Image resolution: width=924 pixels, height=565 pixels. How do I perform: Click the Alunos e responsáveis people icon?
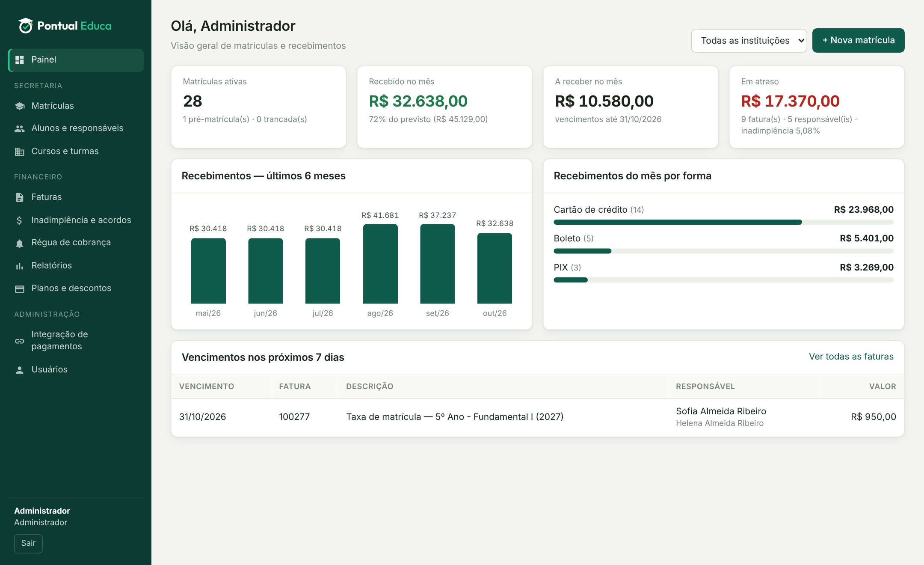(x=20, y=128)
